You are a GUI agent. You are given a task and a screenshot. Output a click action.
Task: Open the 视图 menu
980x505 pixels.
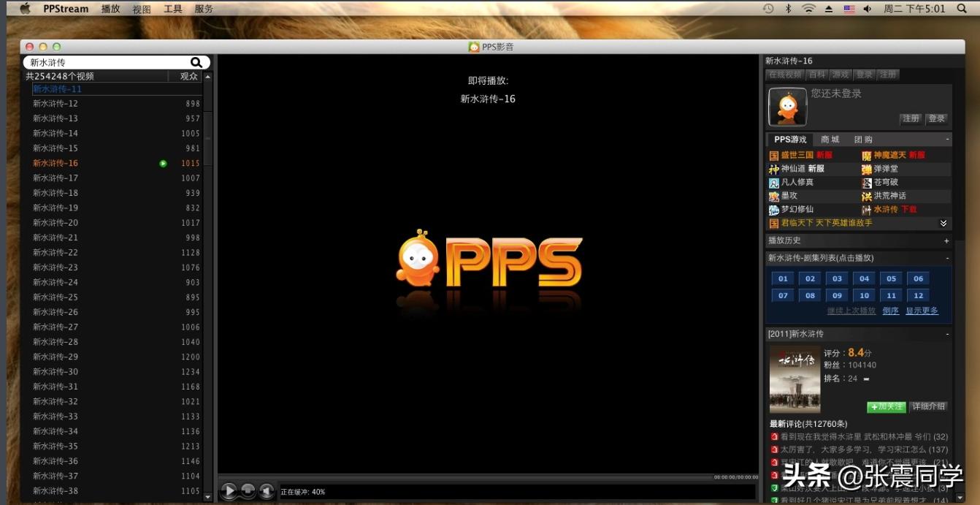click(x=142, y=9)
